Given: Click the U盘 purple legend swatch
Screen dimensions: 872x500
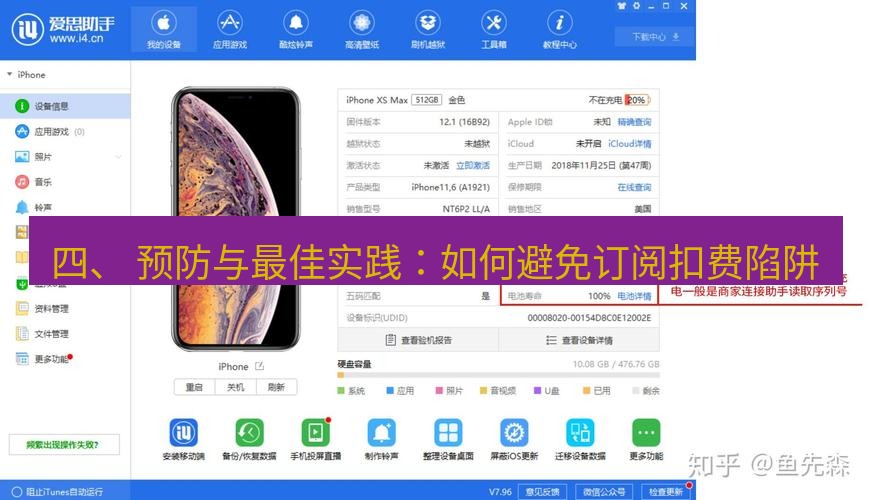Looking at the screenshot, I should coord(537,390).
